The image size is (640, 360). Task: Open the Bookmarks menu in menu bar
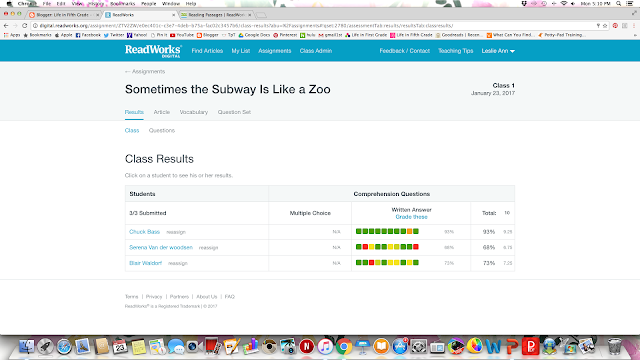coord(122,3)
